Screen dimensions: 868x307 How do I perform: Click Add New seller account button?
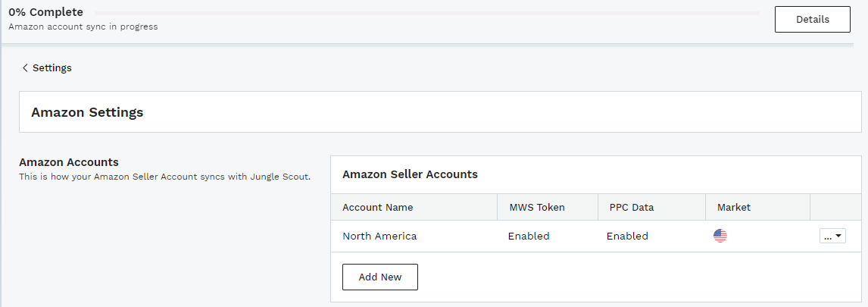pyautogui.click(x=379, y=277)
